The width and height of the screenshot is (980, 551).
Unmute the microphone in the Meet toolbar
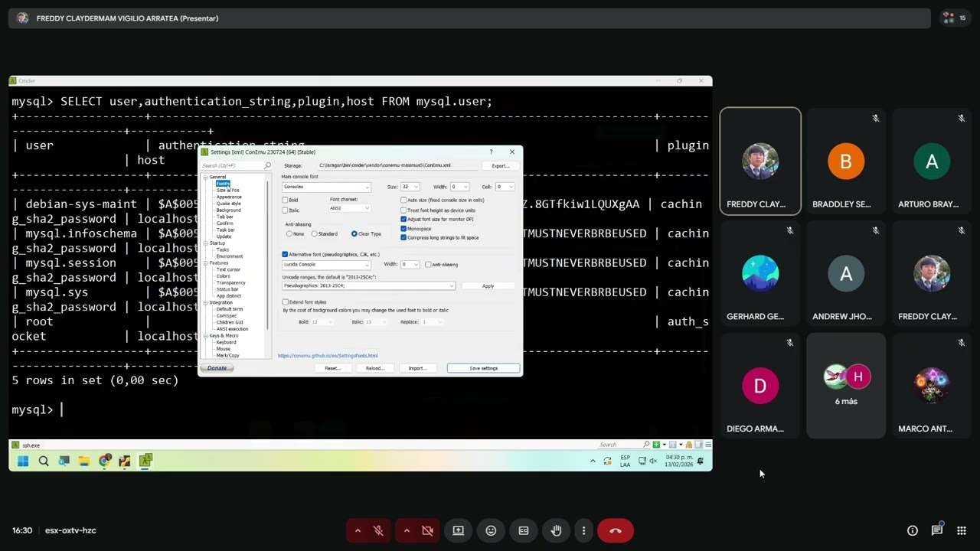(378, 530)
